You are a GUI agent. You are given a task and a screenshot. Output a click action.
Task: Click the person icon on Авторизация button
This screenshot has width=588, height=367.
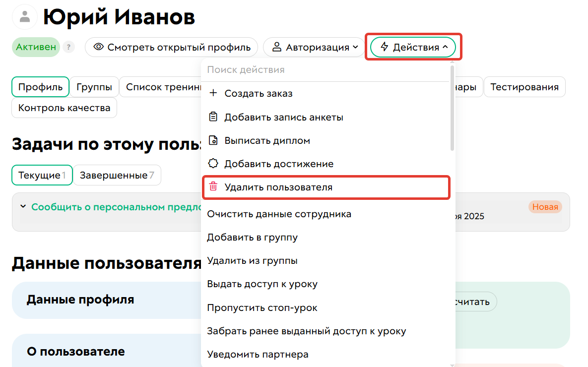tap(278, 47)
